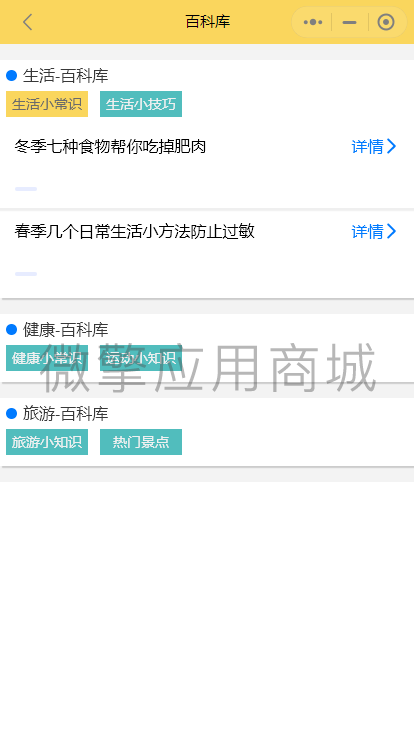Open 详情 for 冬季七种食物帮你吃掉肥肉

point(368,146)
